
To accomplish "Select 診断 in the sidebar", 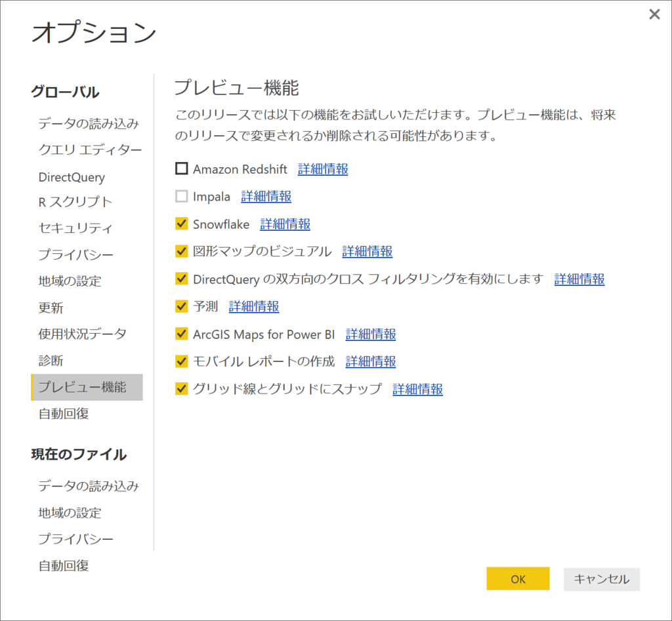I will [51, 361].
